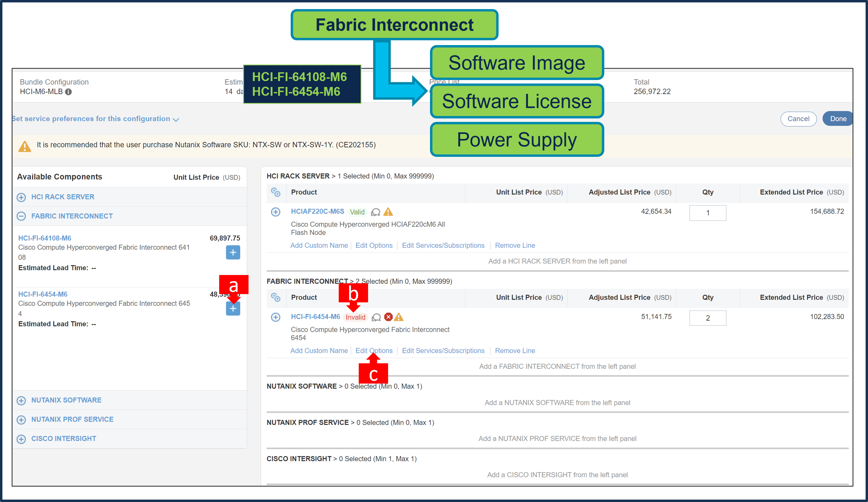Click 51,141.75 adjusted list price

tap(656, 316)
